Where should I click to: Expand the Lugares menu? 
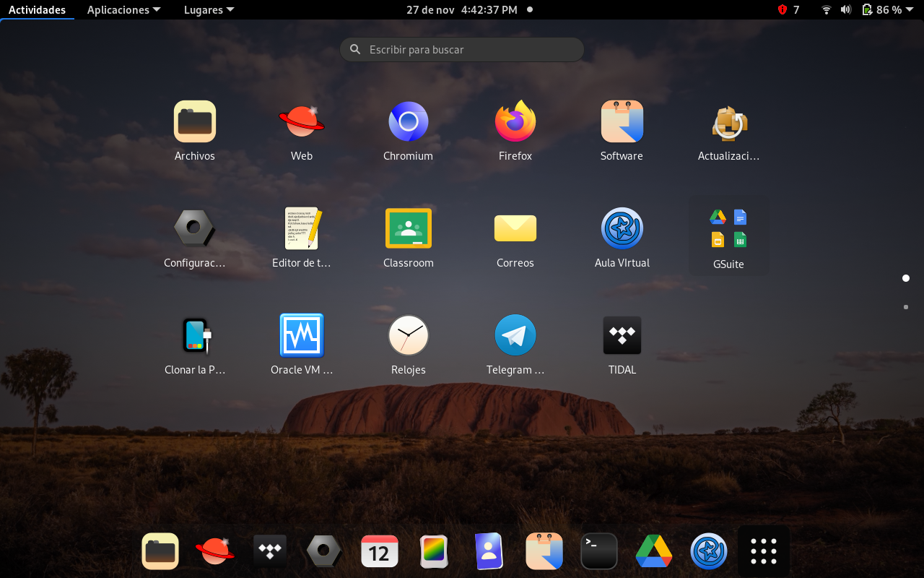(209, 10)
